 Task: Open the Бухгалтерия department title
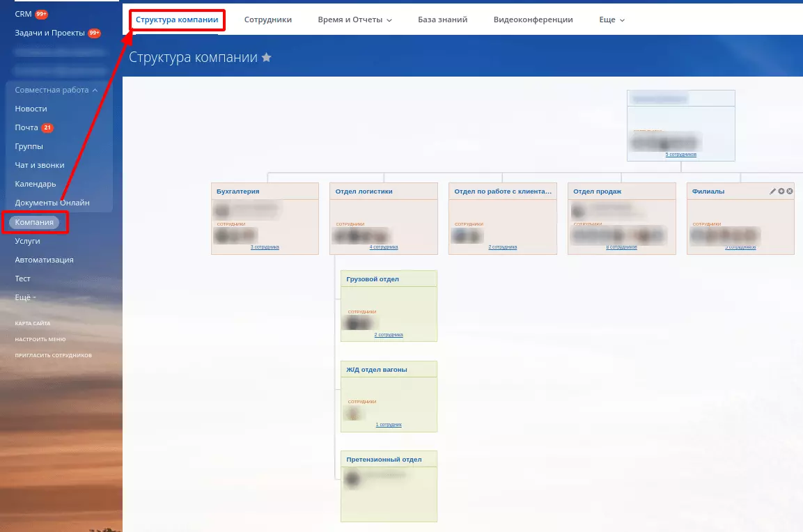point(237,191)
